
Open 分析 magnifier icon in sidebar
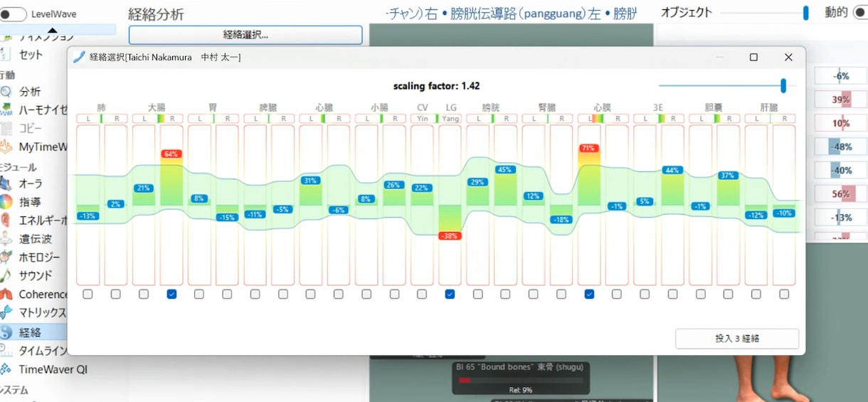coord(6,92)
